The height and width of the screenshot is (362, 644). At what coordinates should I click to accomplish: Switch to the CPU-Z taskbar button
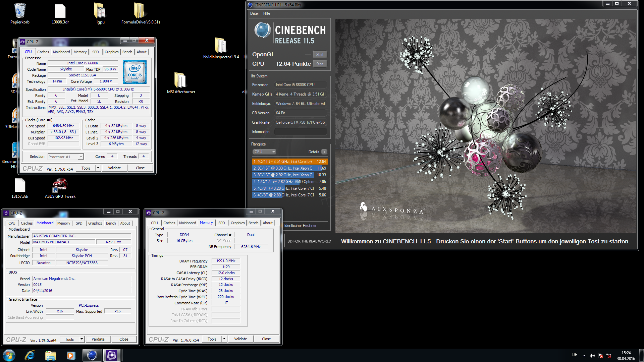coord(112,355)
